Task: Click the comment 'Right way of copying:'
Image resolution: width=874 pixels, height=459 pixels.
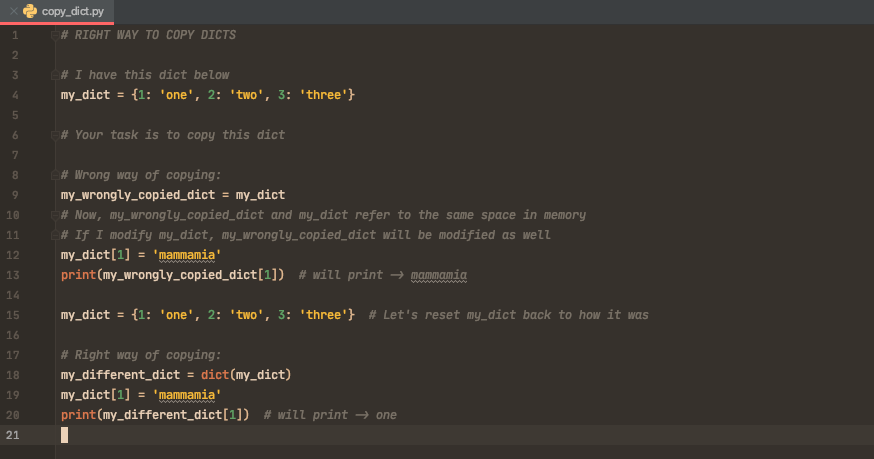Action: coord(141,355)
